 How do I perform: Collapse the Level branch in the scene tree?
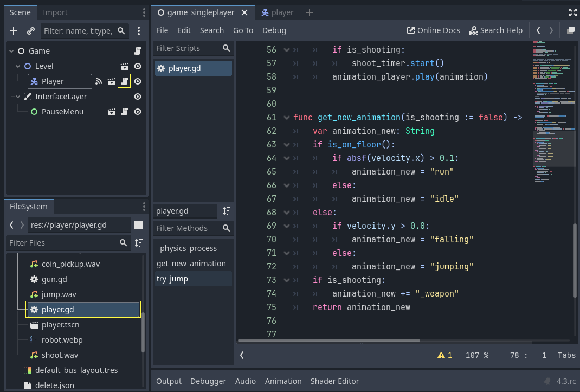click(19, 66)
